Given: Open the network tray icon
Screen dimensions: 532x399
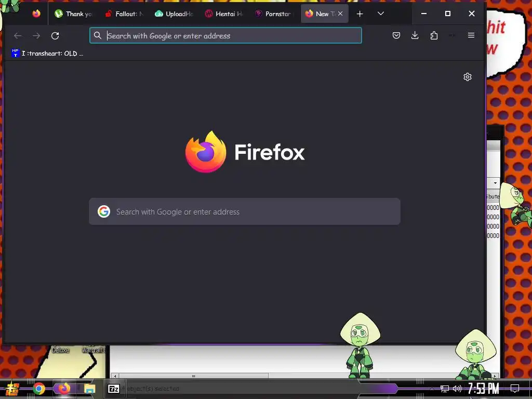Looking at the screenshot, I should coord(445,389).
